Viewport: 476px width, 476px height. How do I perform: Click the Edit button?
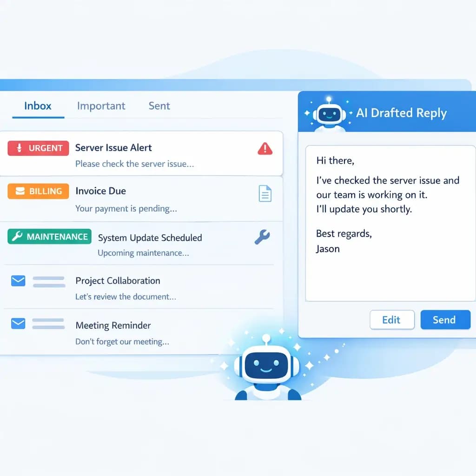click(392, 320)
